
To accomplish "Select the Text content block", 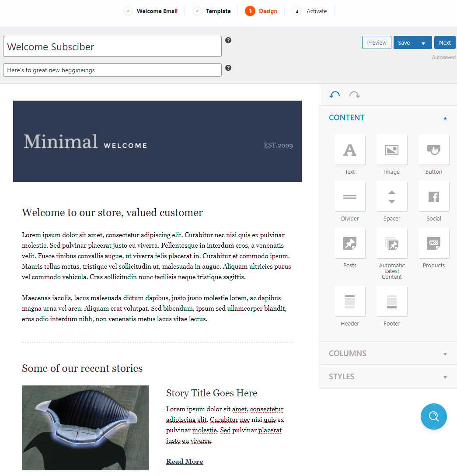I will pyautogui.click(x=349, y=150).
